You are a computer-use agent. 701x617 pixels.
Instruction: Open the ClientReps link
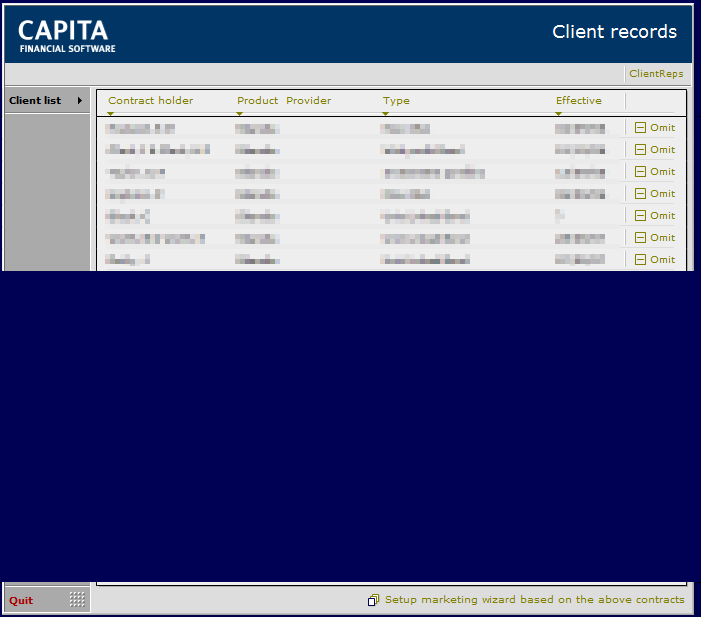coord(656,74)
